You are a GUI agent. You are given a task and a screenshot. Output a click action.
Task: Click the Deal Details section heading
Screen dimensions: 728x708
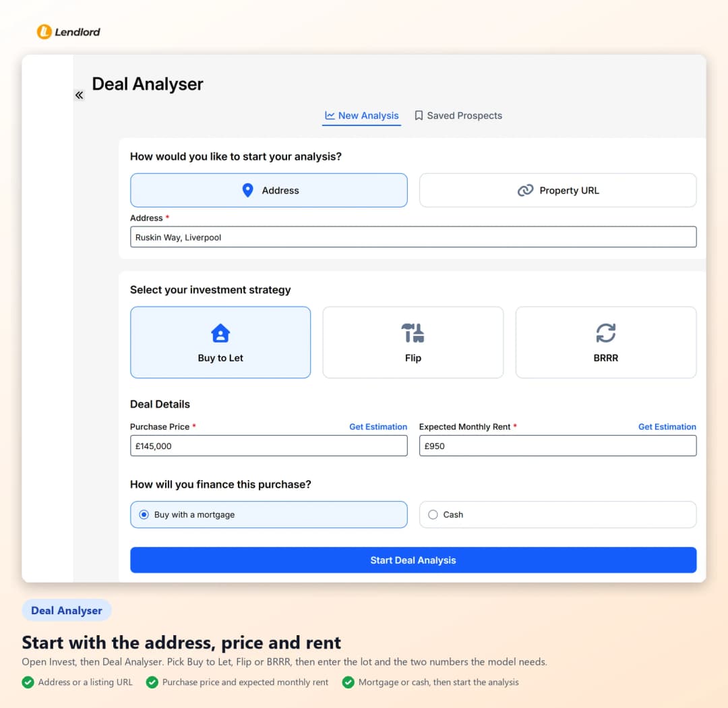click(160, 404)
